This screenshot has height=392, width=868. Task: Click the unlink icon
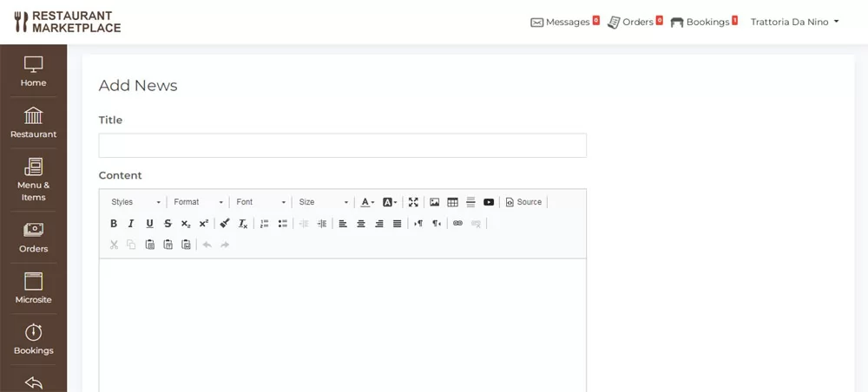pyautogui.click(x=476, y=224)
